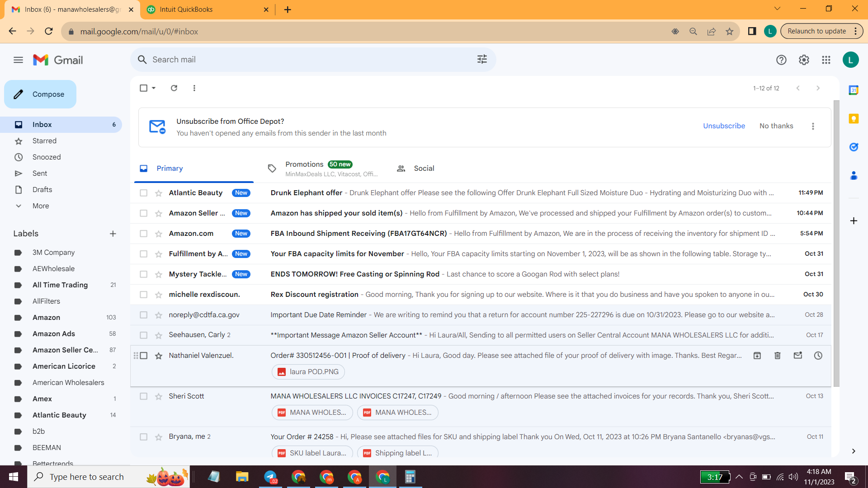
Task: Select the Mystery Tackle email checkbox
Action: click(x=143, y=274)
